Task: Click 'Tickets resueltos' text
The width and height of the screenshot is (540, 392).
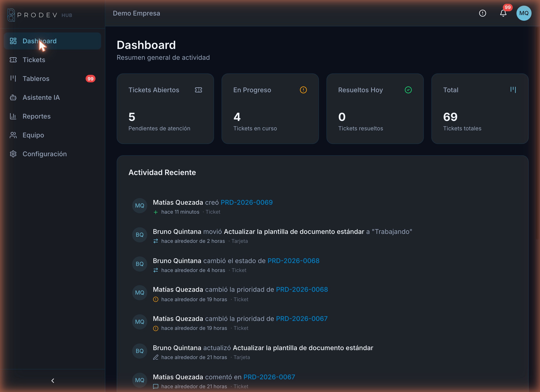Action: click(x=361, y=128)
